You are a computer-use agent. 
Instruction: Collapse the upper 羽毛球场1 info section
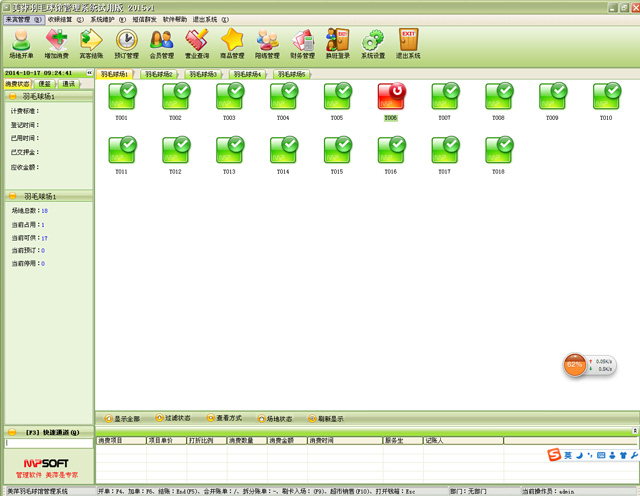12,96
